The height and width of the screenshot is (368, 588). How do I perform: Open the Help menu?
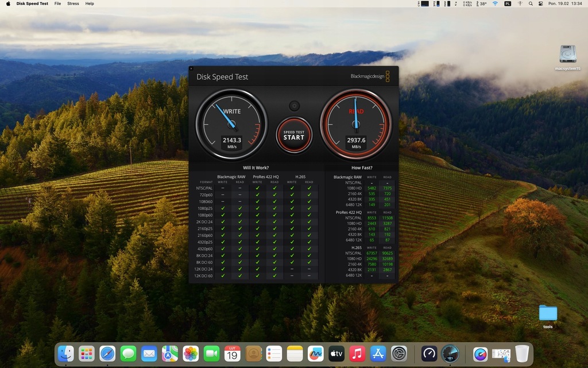pos(90,3)
